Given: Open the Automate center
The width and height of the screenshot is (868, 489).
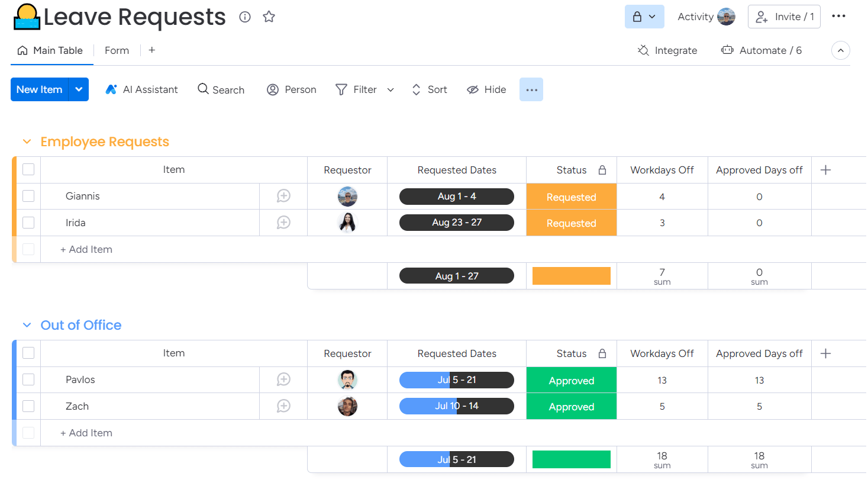Looking at the screenshot, I should click(761, 50).
